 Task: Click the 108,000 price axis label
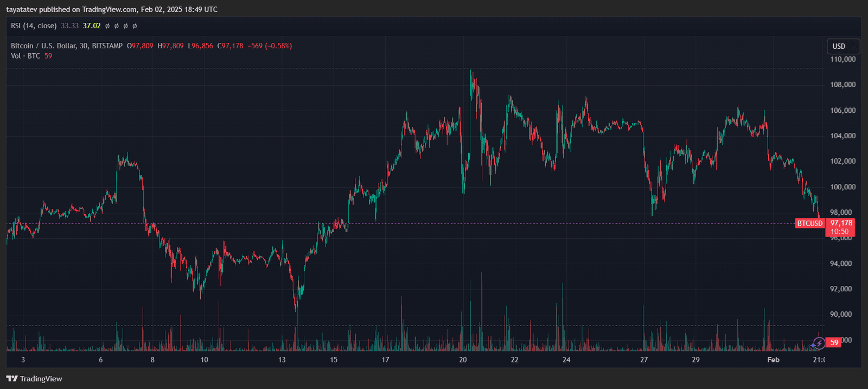click(843, 85)
